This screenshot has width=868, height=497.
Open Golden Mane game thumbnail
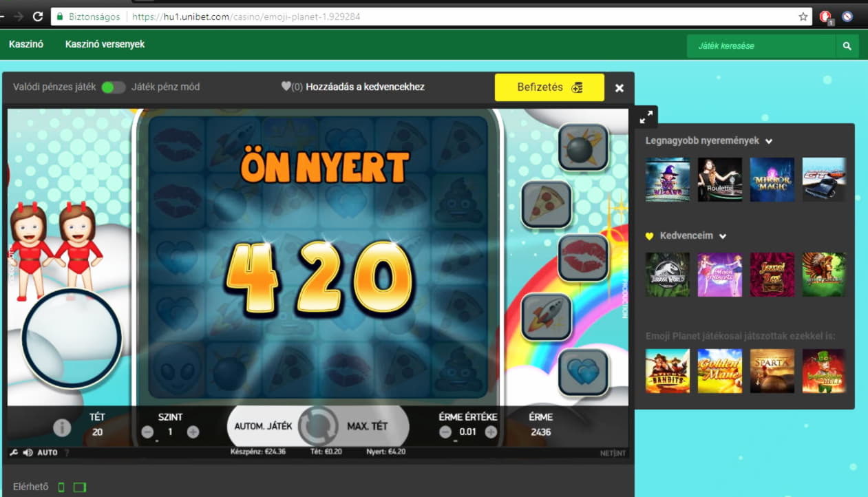(720, 371)
